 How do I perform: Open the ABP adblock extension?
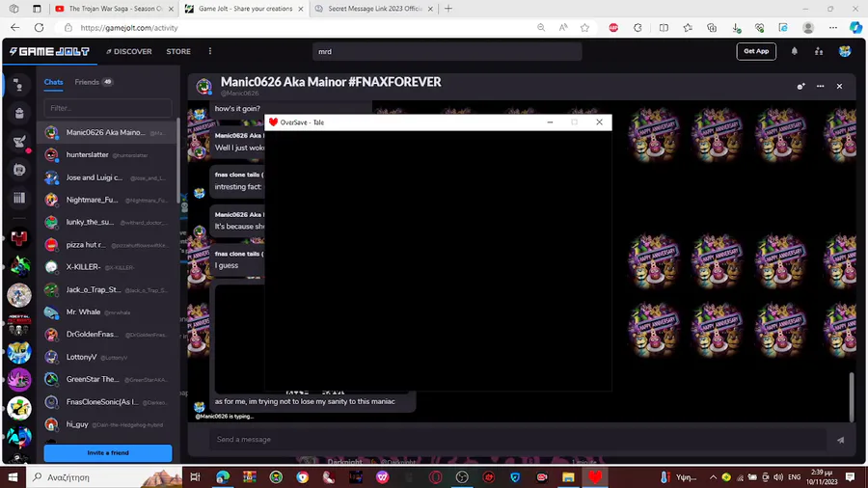613,28
